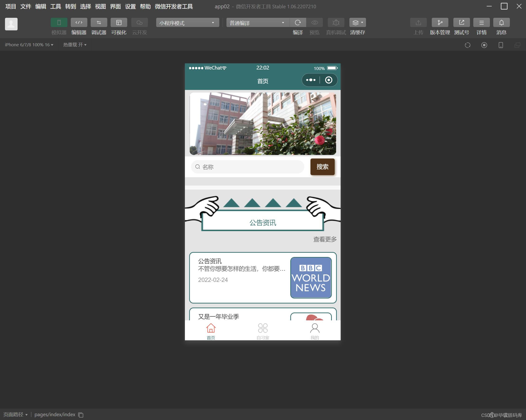Image resolution: width=526 pixels, height=420 pixels.
Task: Follow the 查看更多 link
Action: click(x=325, y=239)
